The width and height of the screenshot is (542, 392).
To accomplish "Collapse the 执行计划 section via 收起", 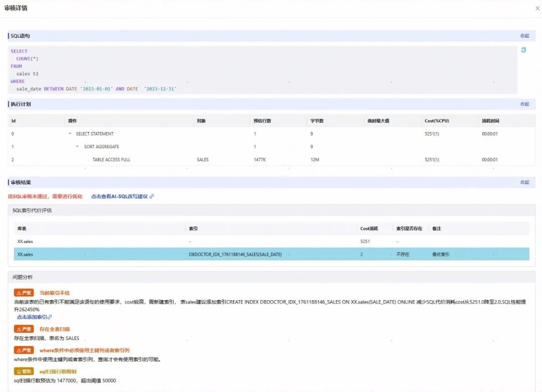I will pyautogui.click(x=525, y=104).
